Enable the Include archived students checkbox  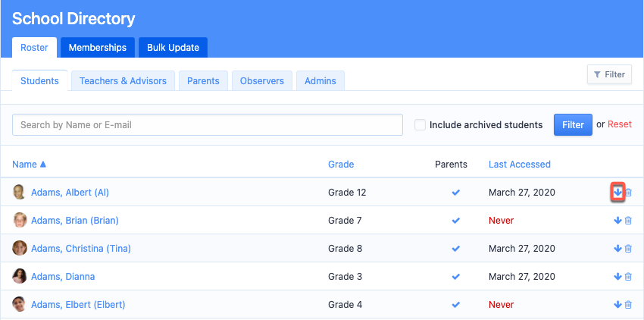(x=420, y=125)
